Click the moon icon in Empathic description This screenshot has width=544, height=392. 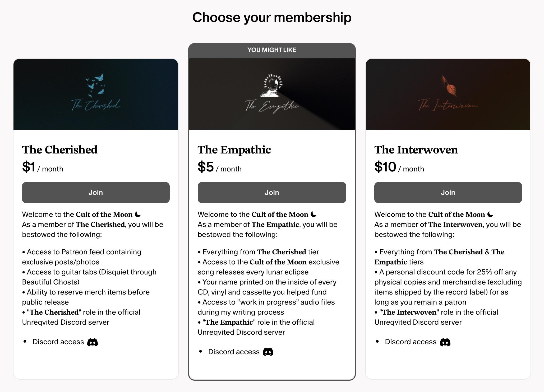coord(314,214)
